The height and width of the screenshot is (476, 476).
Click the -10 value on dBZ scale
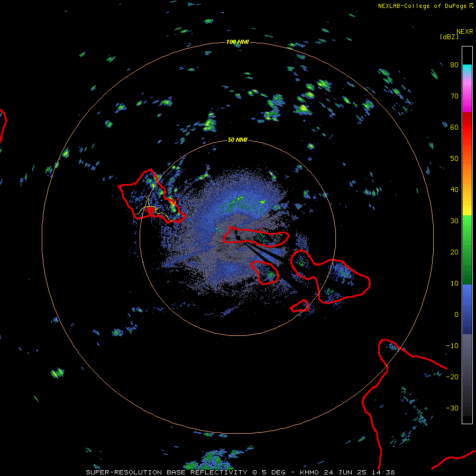tap(452, 346)
